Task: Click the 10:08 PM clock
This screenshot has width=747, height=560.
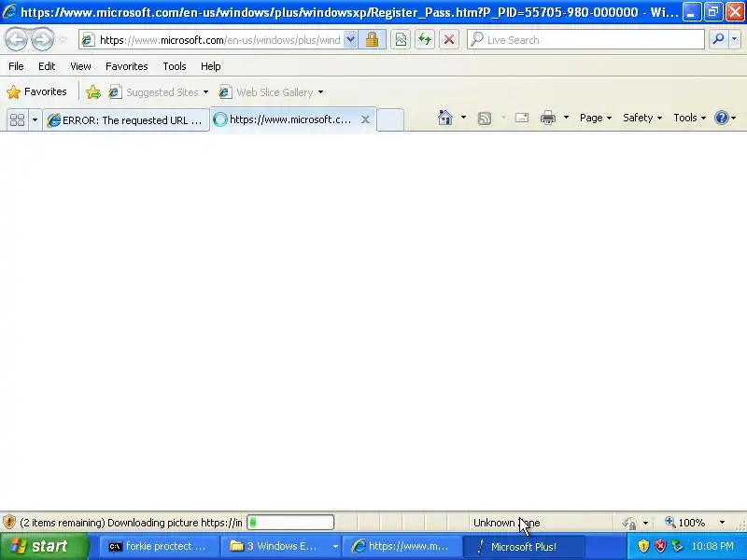Action: point(712,546)
